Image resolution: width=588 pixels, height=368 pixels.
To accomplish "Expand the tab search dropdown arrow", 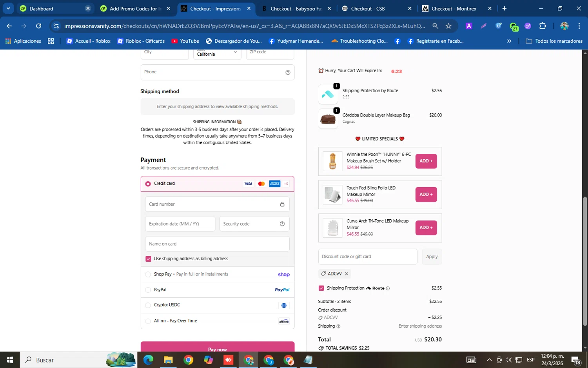I will pos(8,8).
